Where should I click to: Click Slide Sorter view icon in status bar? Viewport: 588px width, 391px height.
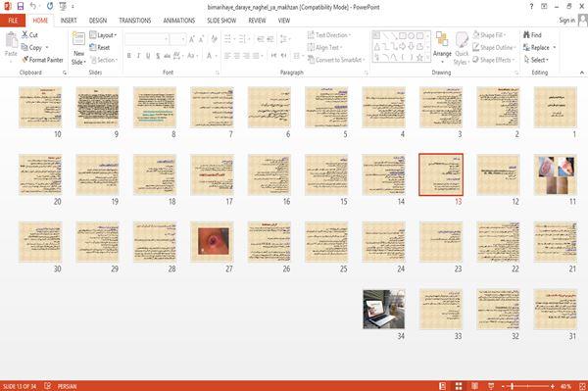(459, 386)
